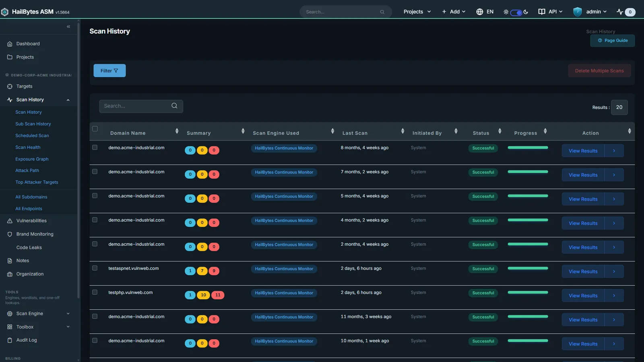Open Top Attacker Targets submenu item
This screenshot has width=644, height=362.
37,182
